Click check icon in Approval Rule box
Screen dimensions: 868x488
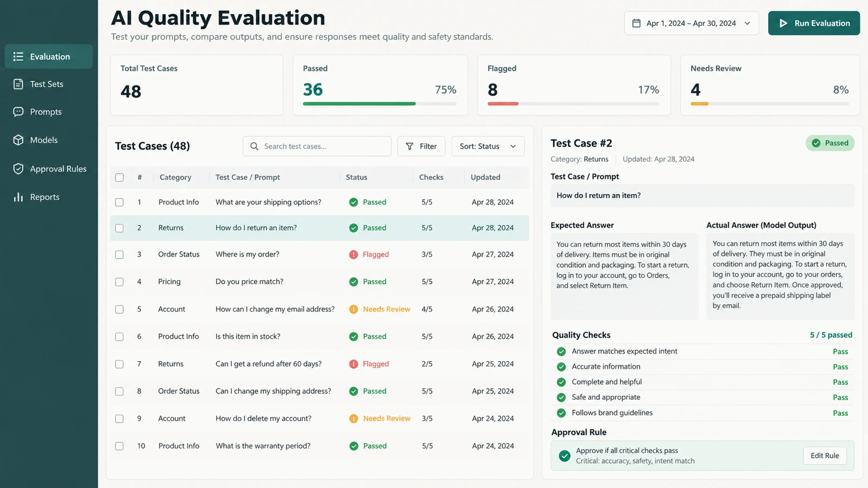[x=565, y=456]
